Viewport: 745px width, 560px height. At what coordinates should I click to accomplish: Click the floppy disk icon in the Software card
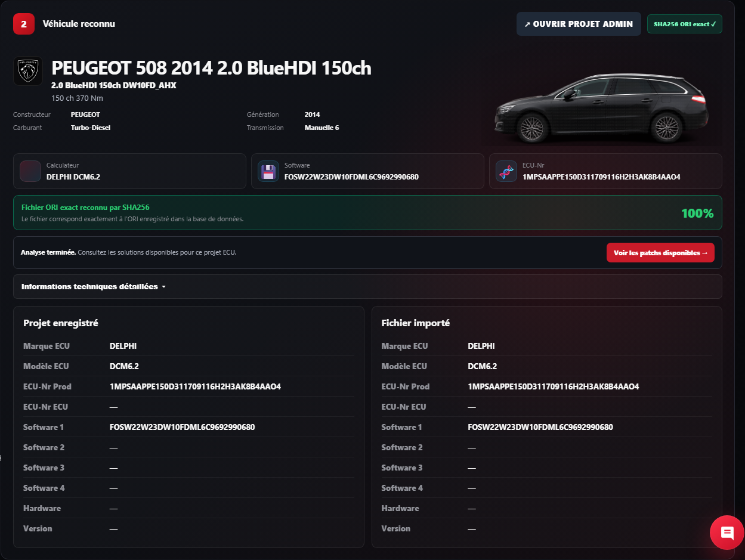pyautogui.click(x=268, y=171)
